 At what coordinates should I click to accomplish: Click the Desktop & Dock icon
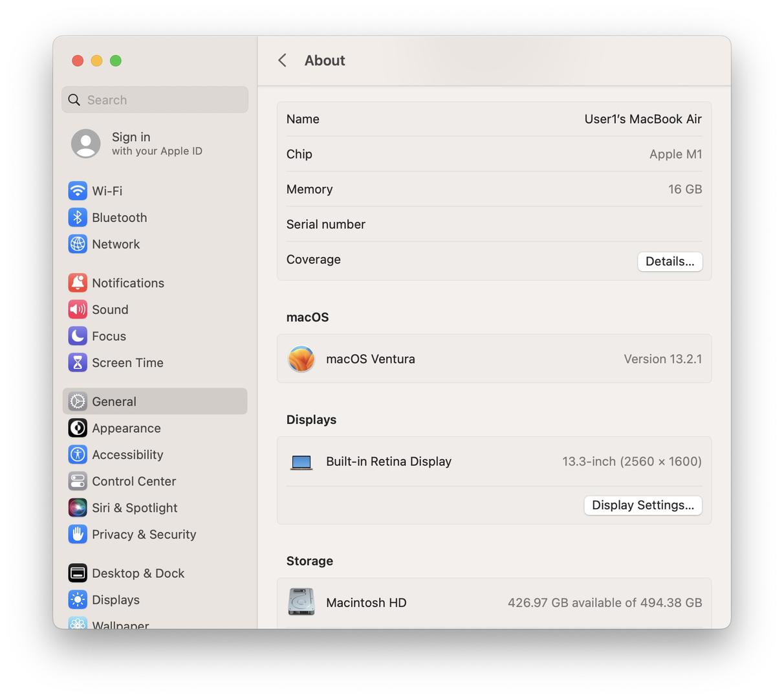pyautogui.click(x=78, y=573)
